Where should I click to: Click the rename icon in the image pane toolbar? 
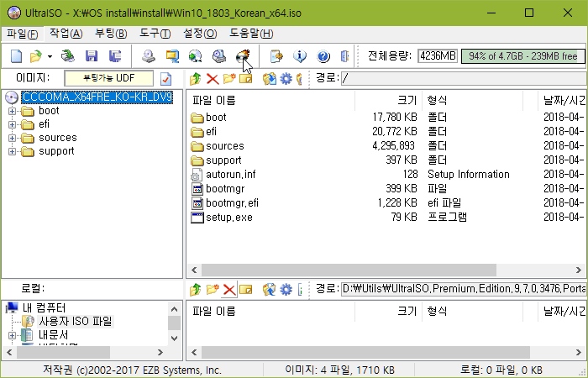(246, 79)
